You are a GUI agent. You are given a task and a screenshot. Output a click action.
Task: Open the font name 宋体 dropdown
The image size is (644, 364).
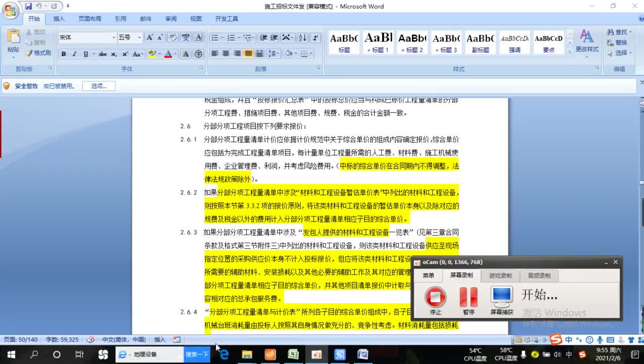pos(113,37)
